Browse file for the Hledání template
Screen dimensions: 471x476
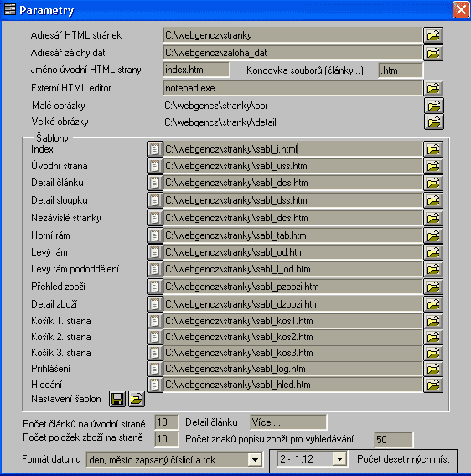(x=433, y=385)
